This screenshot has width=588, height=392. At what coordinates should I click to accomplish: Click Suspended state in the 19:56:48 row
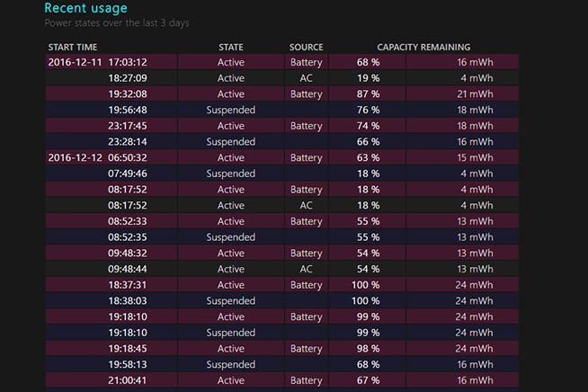pyautogui.click(x=231, y=110)
